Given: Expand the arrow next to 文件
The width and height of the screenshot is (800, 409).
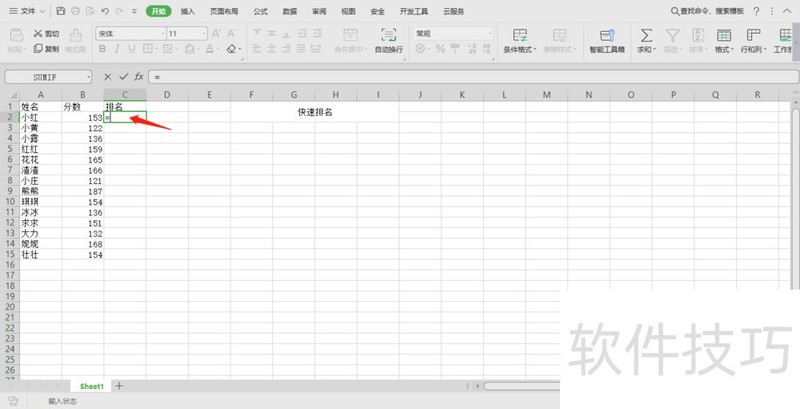Looking at the screenshot, I should (x=42, y=11).
